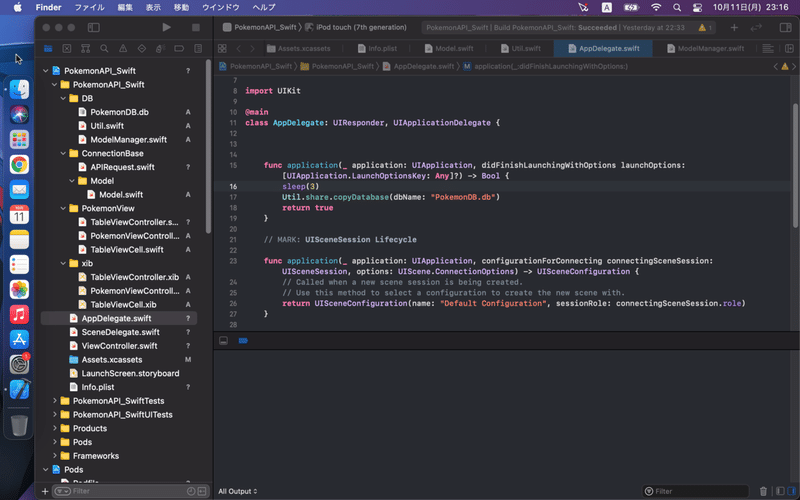Run the project with the Play button
800x500 pixels.
coord(166,28)
